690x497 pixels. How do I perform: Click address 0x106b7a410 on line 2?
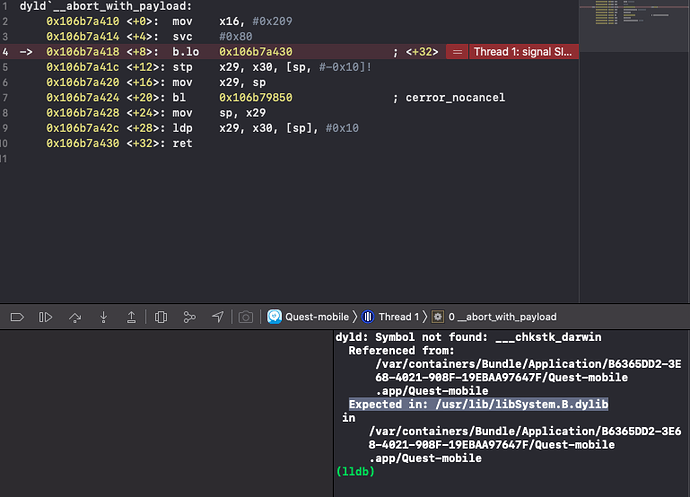[83, 21]
